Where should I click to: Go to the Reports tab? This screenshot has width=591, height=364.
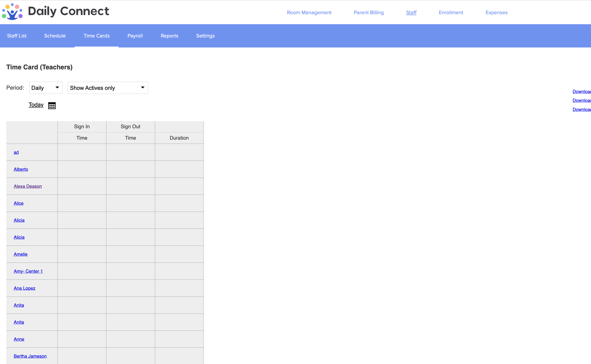click(169, 36)
